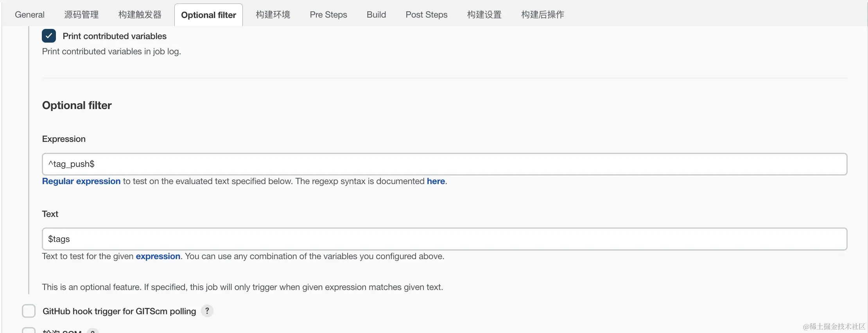Jump to the 构建环境 tab
Screen dimensions: 868x333
273,15
